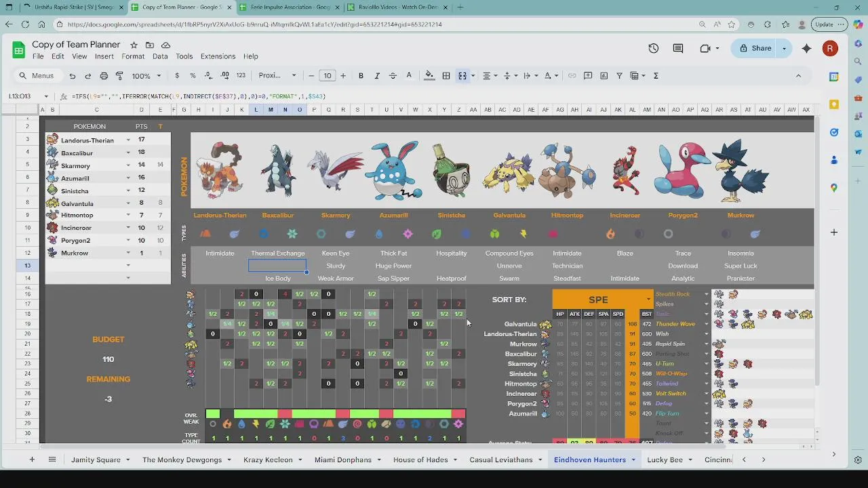Open the Share options dropdown arrow
The height and width of the screenshot is (488, 868).
785,48
